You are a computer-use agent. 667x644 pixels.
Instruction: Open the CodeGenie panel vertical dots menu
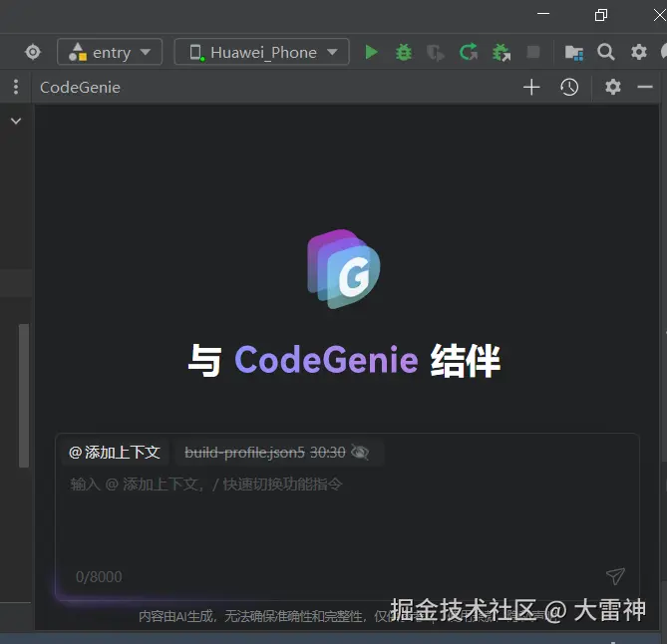tap(16, 87)
